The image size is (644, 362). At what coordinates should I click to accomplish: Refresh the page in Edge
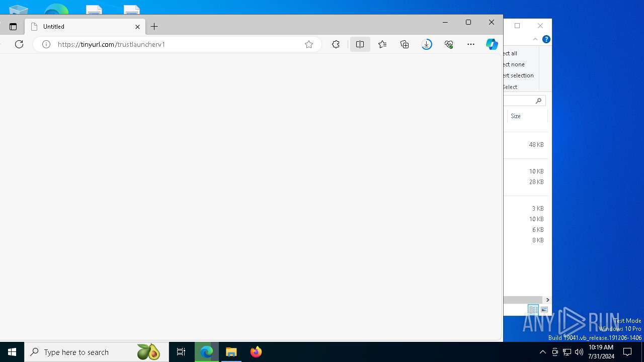pos(19,44)
